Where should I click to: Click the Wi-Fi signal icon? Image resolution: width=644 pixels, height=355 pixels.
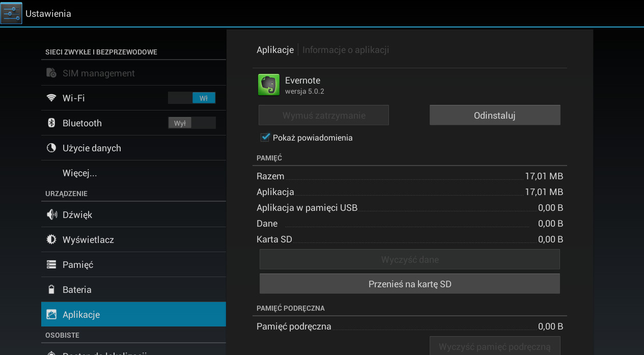pyautogui.click(x=51, y=98)
